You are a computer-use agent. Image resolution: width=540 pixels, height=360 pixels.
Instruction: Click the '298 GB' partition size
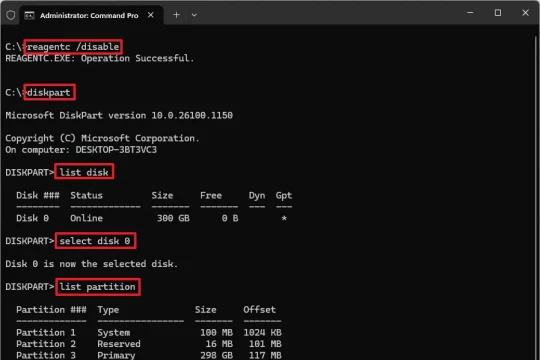[217, 355]
